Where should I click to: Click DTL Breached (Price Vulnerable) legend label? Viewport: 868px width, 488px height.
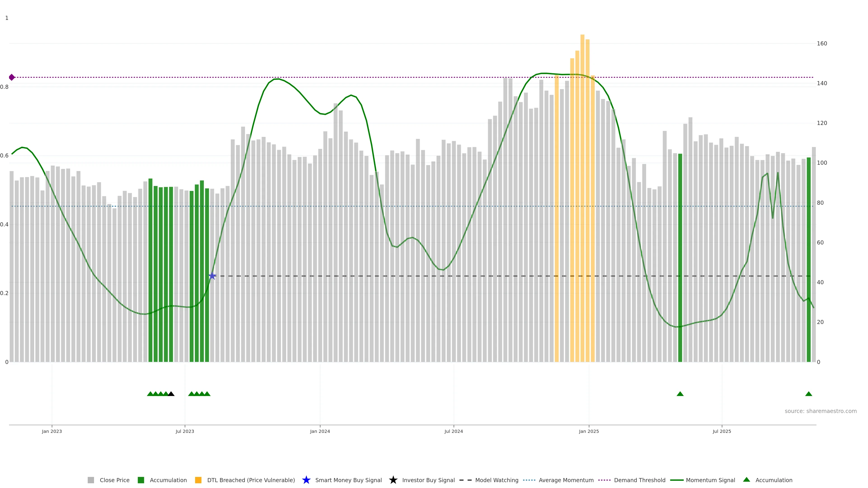251,480
